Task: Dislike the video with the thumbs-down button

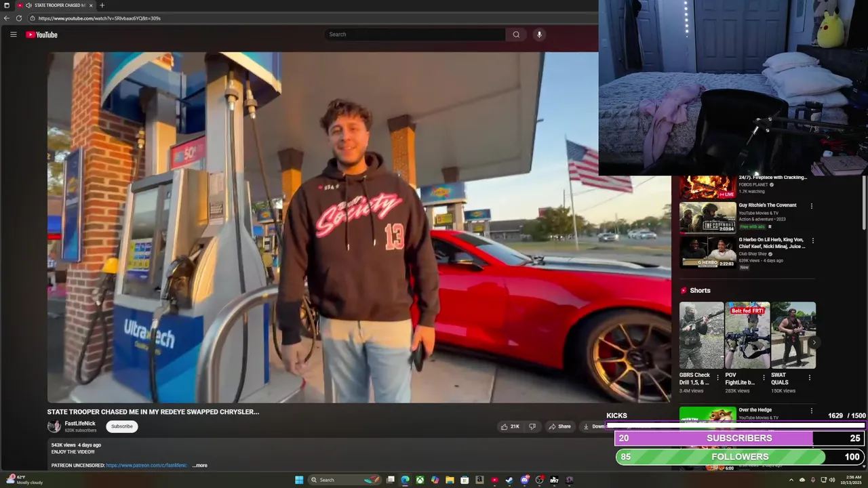Action: coord(532,426)
